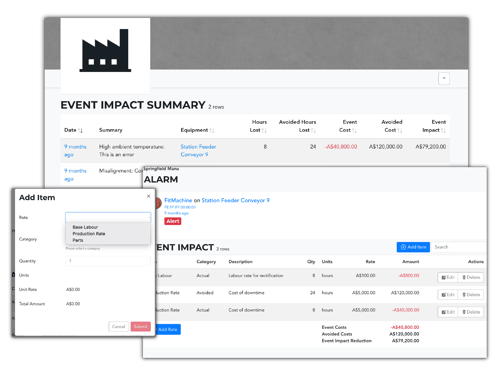Edit the Avoided Cost of downtime row
The height and width of the screenshot is (375, 500).
[x=448, y=295]
